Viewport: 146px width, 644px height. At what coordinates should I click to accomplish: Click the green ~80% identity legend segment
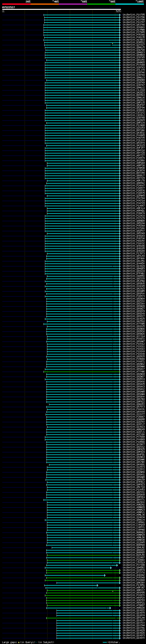pyautogui.click(x=101, y=4)
